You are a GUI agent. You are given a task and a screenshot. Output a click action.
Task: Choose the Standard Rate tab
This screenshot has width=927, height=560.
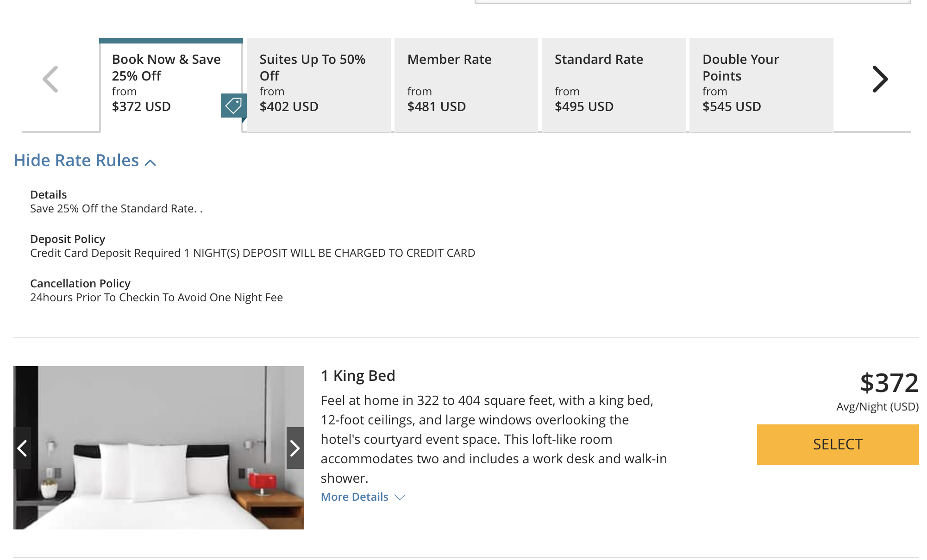(x=614, y=85)
